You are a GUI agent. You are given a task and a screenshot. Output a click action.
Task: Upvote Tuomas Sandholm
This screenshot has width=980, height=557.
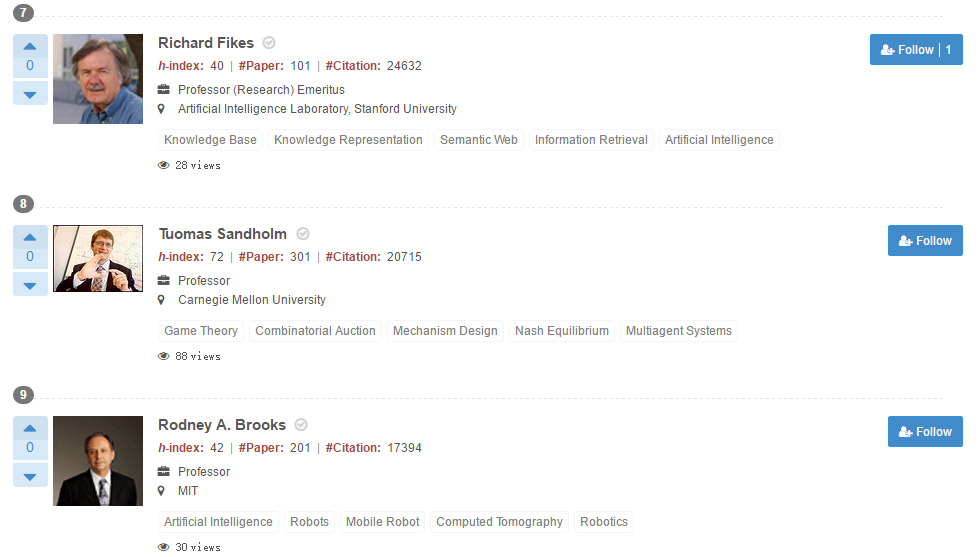point(30,237)
